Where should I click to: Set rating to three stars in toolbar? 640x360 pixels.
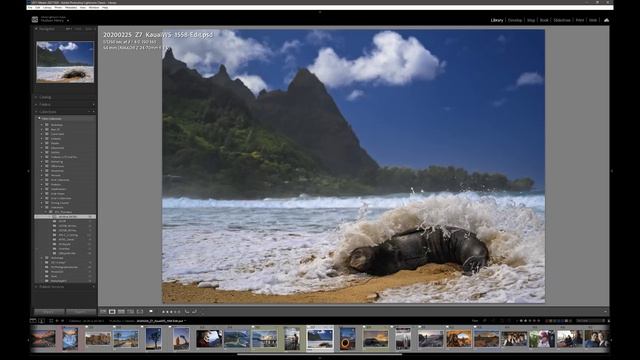[x=171, y=312]
